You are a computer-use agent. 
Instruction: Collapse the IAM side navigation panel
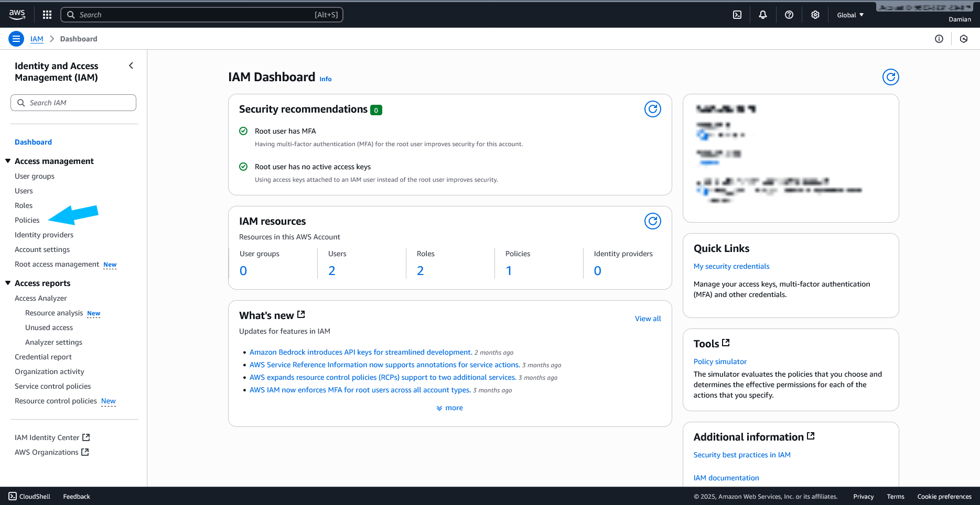[x=131, y=65]
